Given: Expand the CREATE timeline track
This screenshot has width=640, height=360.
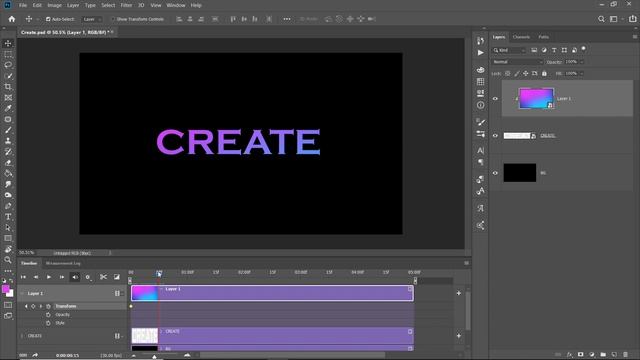Looking at the screenshot, I should (x=22, y=336).
